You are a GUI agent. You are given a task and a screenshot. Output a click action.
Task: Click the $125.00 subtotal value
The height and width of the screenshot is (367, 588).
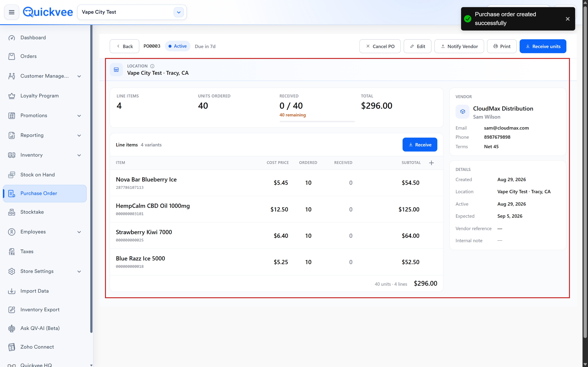(x=409, y=210)
